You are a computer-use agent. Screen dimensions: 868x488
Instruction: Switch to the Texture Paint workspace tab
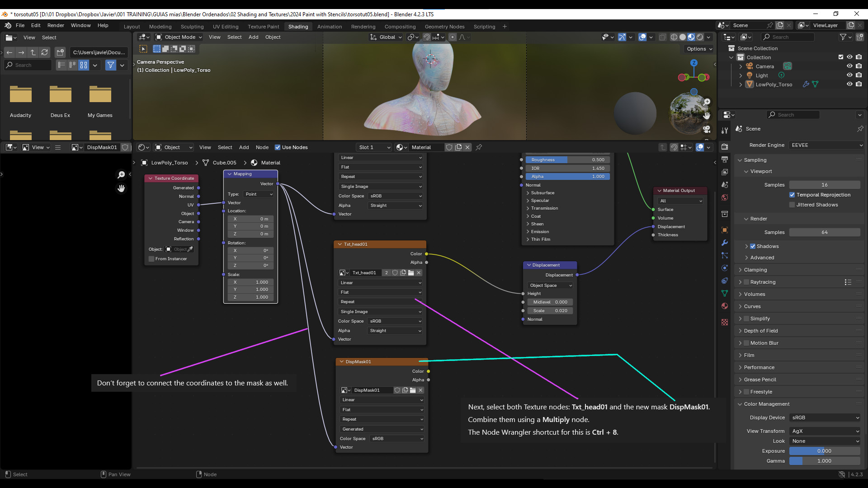coord(263,26)
